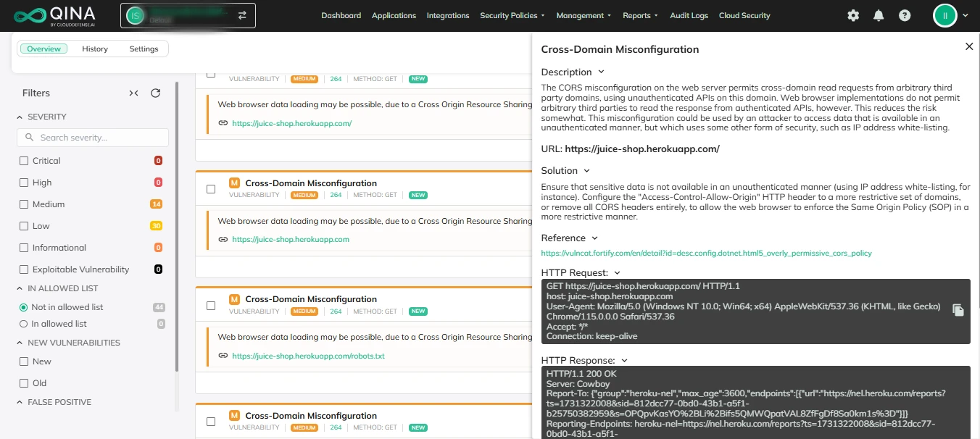Tick the Exploitable Vulnerability checkbox
Screen dimensions: 980x439
pyautogui.click(x=25, y=269)
